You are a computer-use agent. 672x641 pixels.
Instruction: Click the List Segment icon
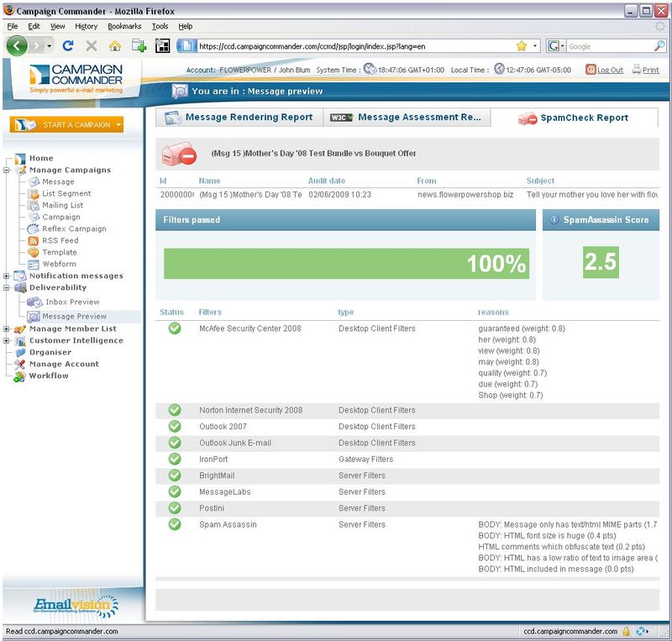pos(34,194)
